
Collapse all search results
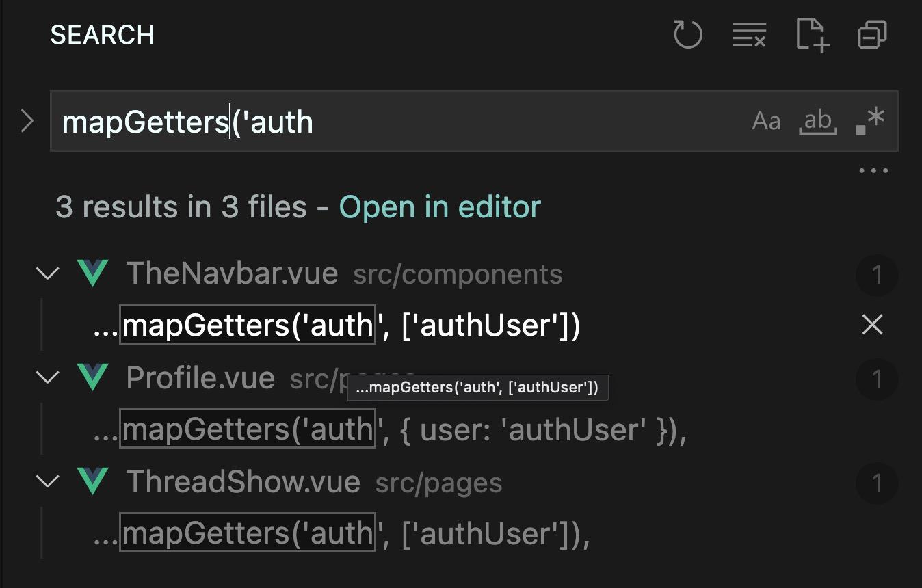pos(872,35)
